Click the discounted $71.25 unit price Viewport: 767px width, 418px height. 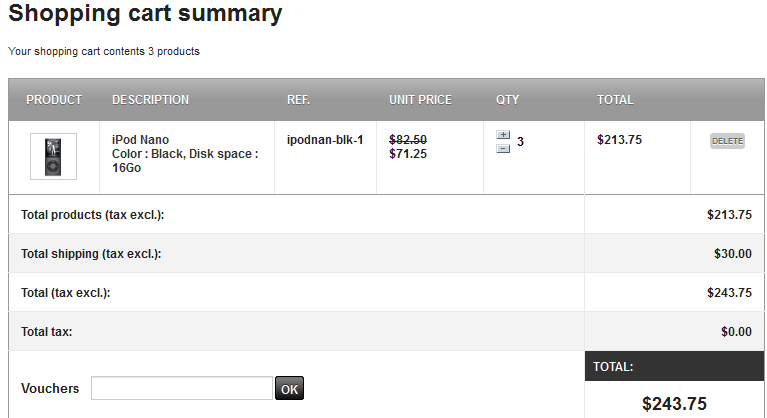click(x=408, y=154)
